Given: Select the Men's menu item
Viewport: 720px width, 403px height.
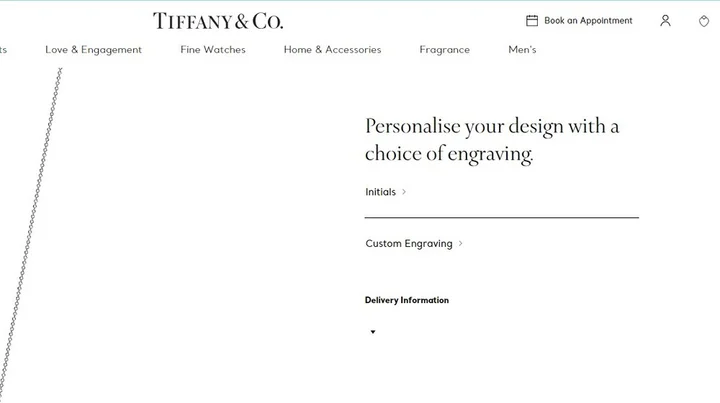Looking at the screenshot, I should (522, 50).
